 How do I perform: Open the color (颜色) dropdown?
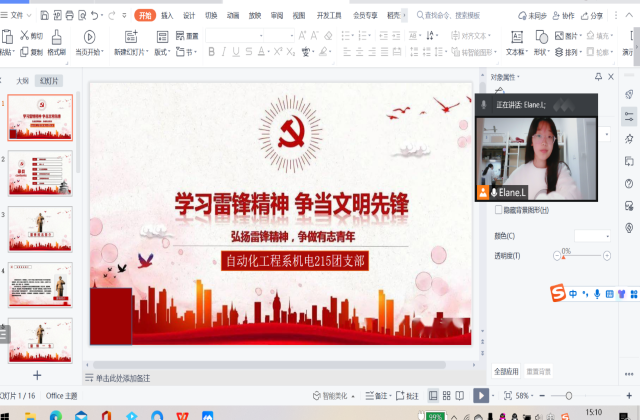click(x=591, y=236)
